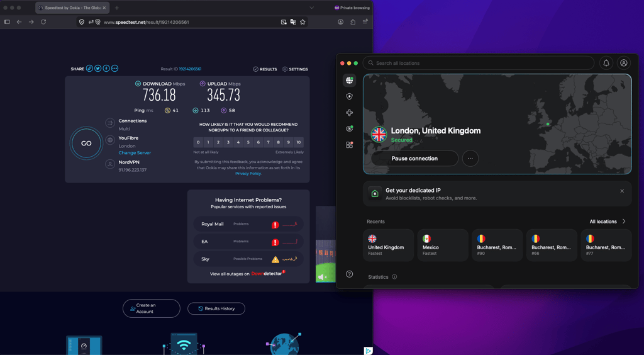644x355 pixels.
Task: Open NordVPN account profile icon
Action: point(623,63)
